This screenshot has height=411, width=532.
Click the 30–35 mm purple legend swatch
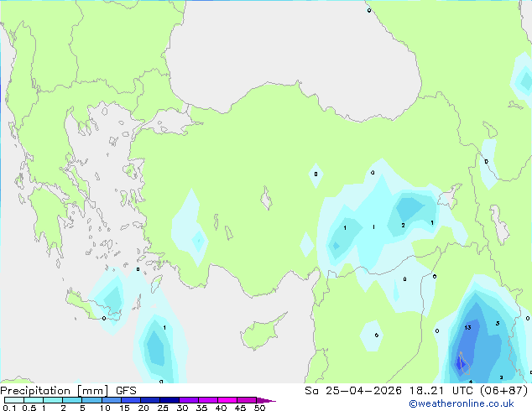click(188, 400)
